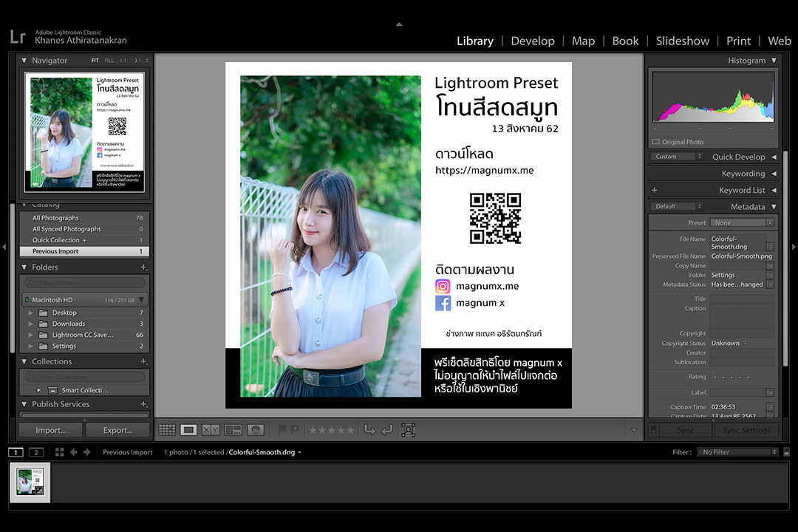Screen dimensions: 798x532
Task: Set Navigator zoom to FILL
Action: click(x=109, y=61)
